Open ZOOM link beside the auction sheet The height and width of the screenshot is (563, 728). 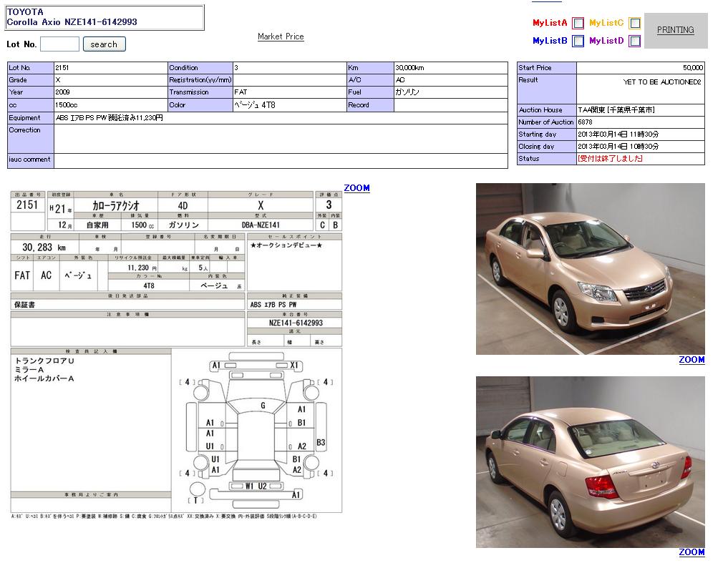click(356, 188)
